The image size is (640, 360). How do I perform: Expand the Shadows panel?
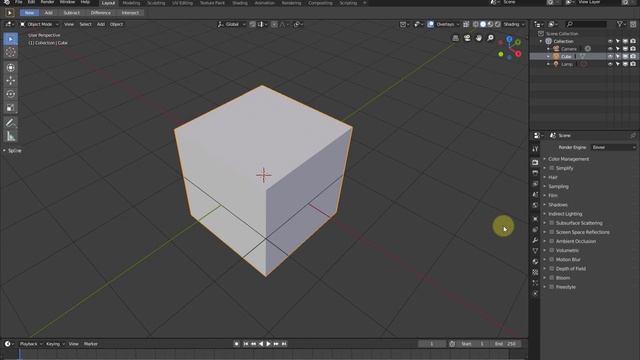click(x=557, y=205)
